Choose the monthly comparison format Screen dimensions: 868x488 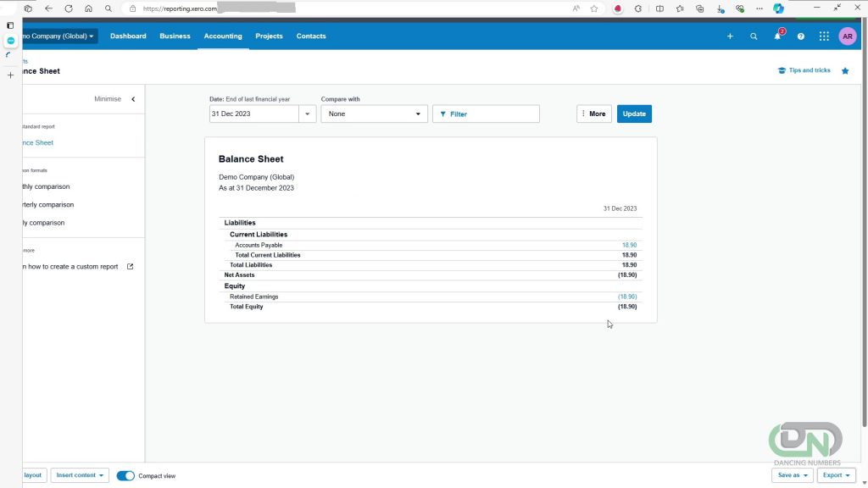click(x=47, y=186)
